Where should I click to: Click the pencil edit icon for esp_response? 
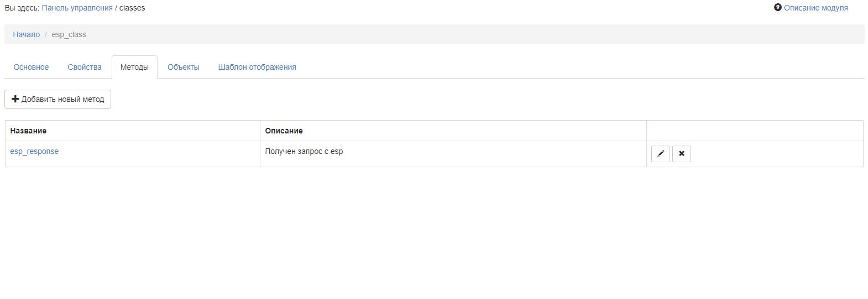click(660, 154)
